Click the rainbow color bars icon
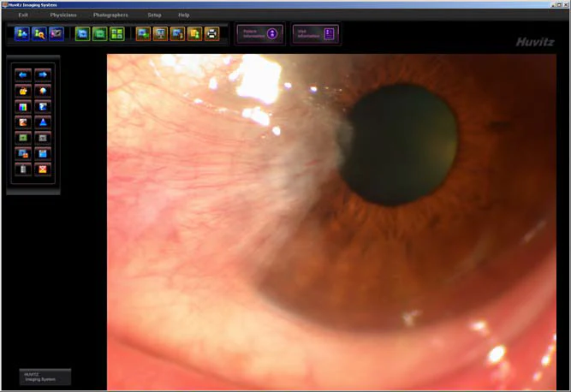 [x=23, y=107]
